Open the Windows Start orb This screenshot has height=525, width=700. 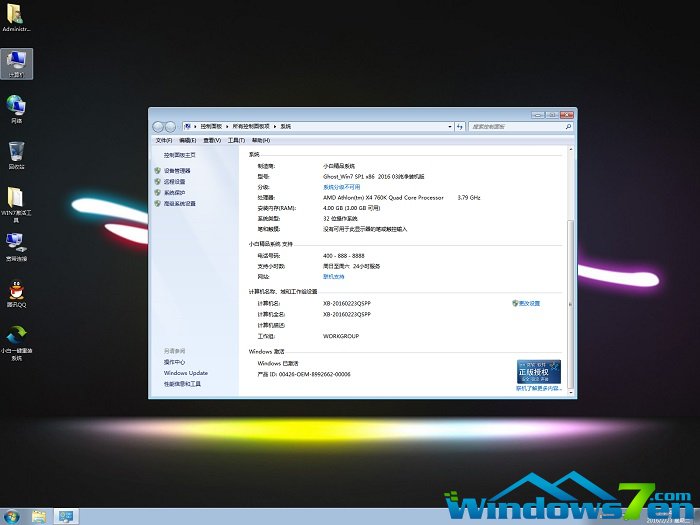click(x=11, y=517)
